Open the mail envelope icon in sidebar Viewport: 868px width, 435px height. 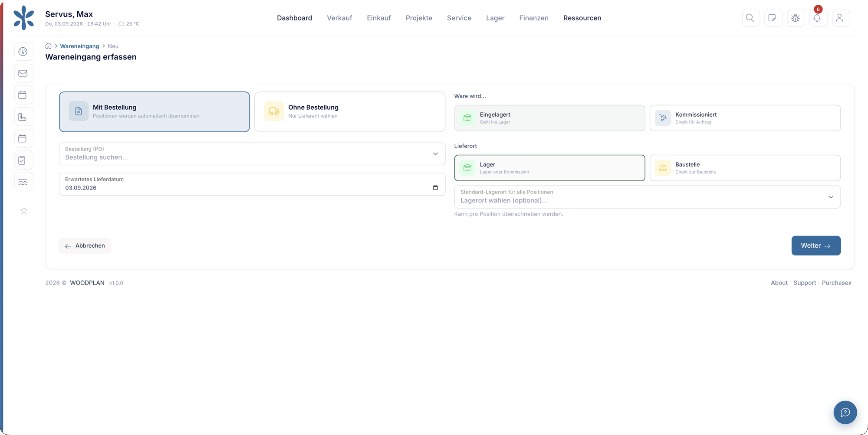coord(23,73)
